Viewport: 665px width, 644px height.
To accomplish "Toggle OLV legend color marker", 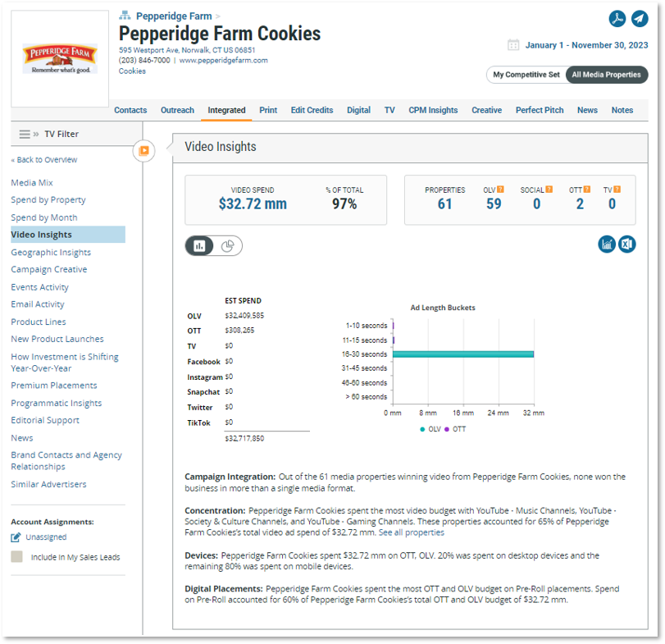I will tap(422, 429).
